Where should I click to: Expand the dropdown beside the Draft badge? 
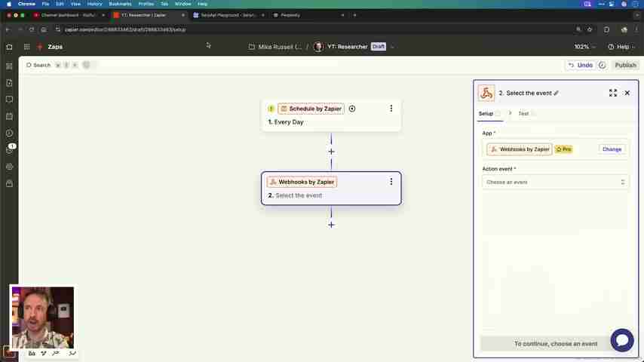[x=392, y=47]
